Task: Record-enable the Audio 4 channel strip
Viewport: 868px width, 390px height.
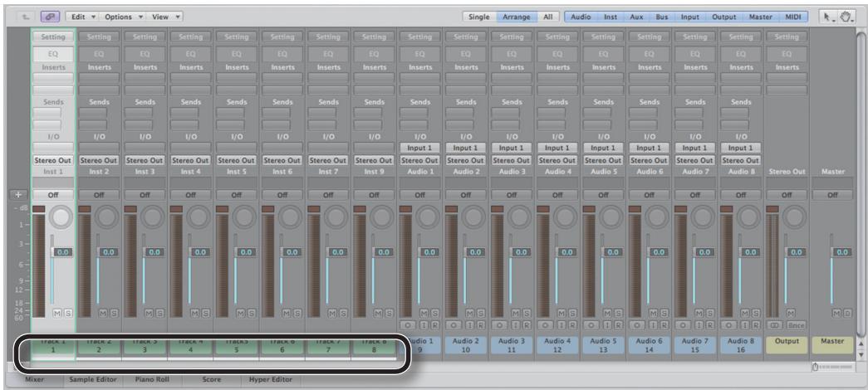Action: (x=572, y=324)
